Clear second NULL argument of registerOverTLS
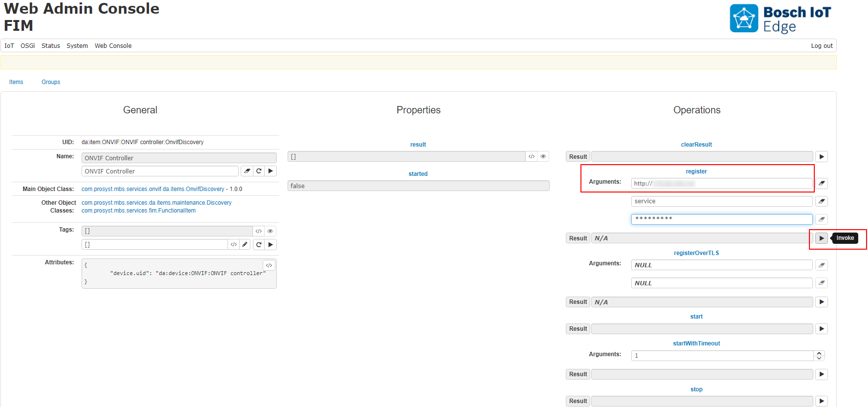The height and width of the screenshot is (407, 868). [822, 283]
